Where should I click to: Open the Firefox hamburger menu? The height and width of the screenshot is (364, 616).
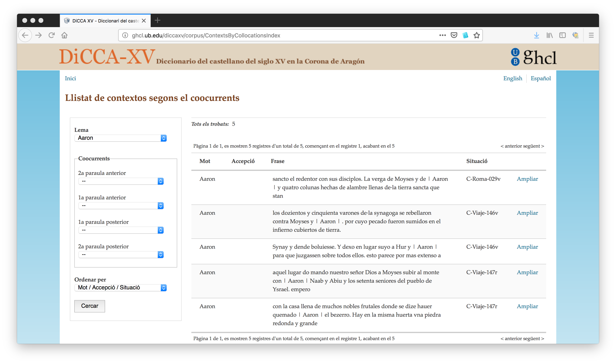point(591,35)
